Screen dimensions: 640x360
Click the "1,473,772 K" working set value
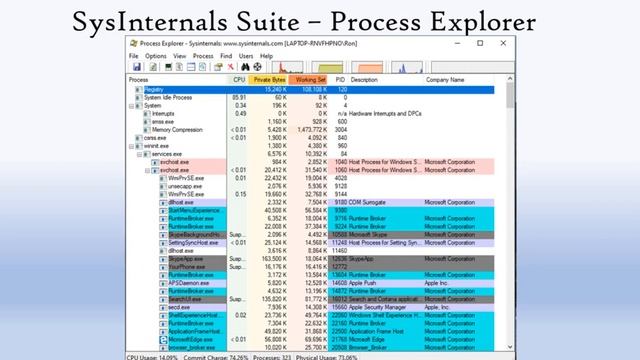312,130
